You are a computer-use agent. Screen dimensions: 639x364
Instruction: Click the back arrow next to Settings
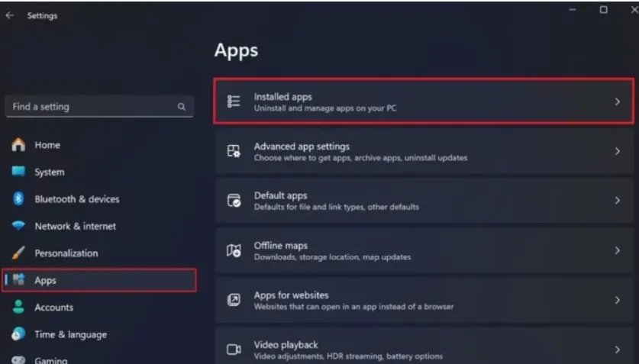pos(10,15)
